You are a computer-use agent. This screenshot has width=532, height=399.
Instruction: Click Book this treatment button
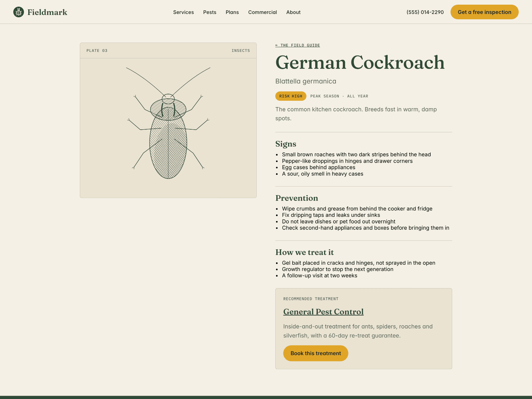[316, 353]
